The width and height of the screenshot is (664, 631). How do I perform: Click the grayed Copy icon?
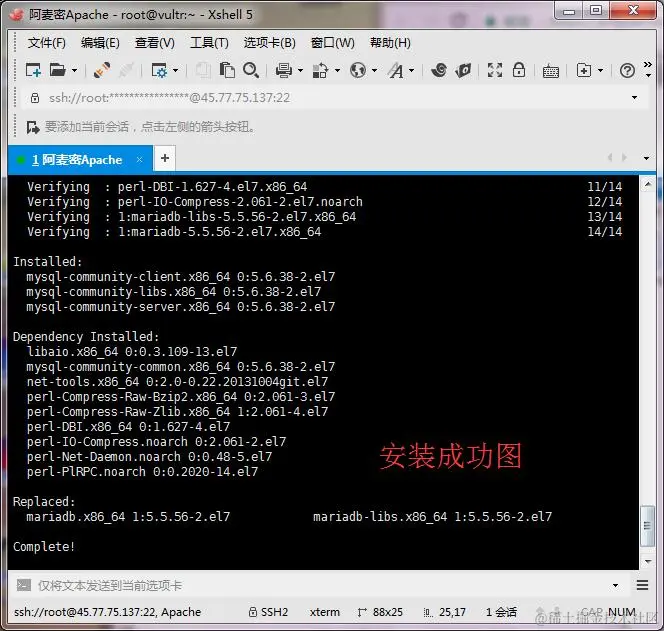[x=203, y=70]
